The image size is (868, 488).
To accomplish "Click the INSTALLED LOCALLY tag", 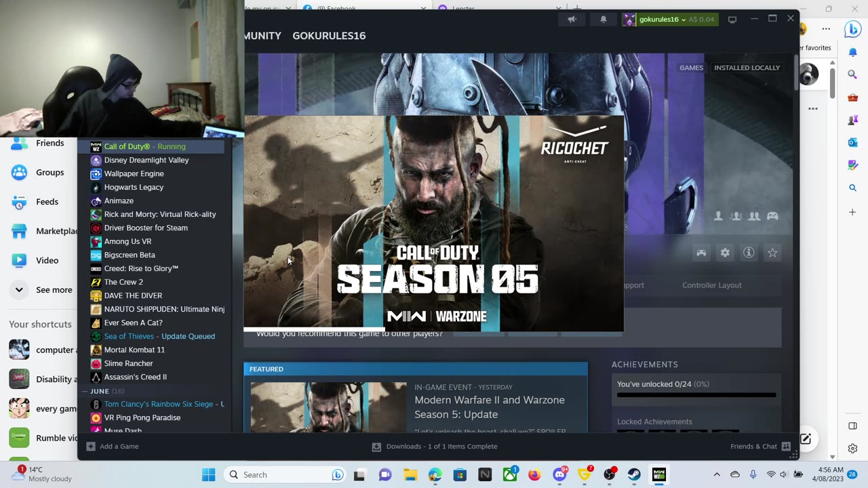I will click(x=747, y=68).
